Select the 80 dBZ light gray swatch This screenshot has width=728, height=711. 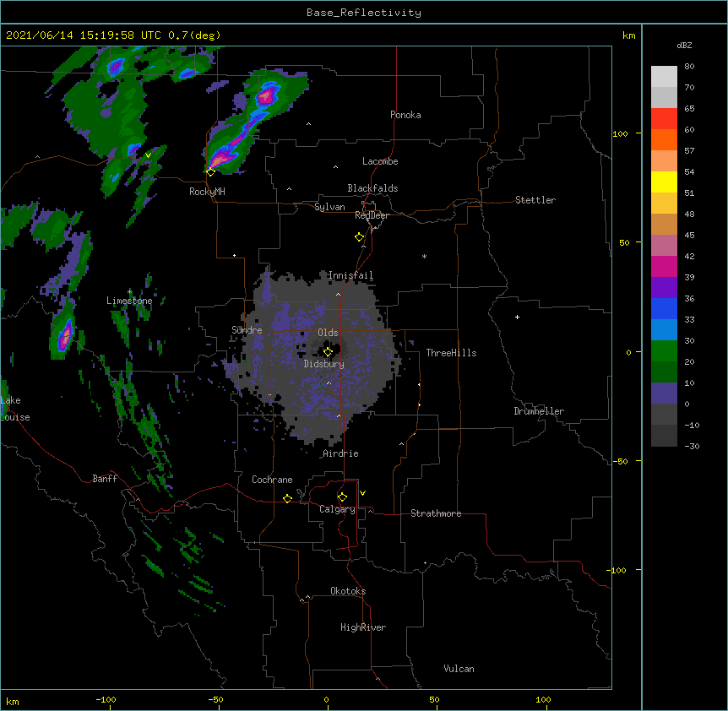coord(664,76)
